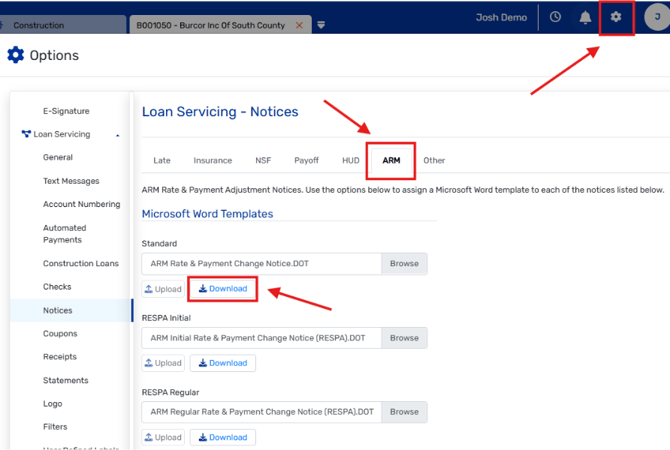Viewport: 670px width, 450px height.
Task: Click the Loan Servicing tree icon
Action: tap(26, 134)
